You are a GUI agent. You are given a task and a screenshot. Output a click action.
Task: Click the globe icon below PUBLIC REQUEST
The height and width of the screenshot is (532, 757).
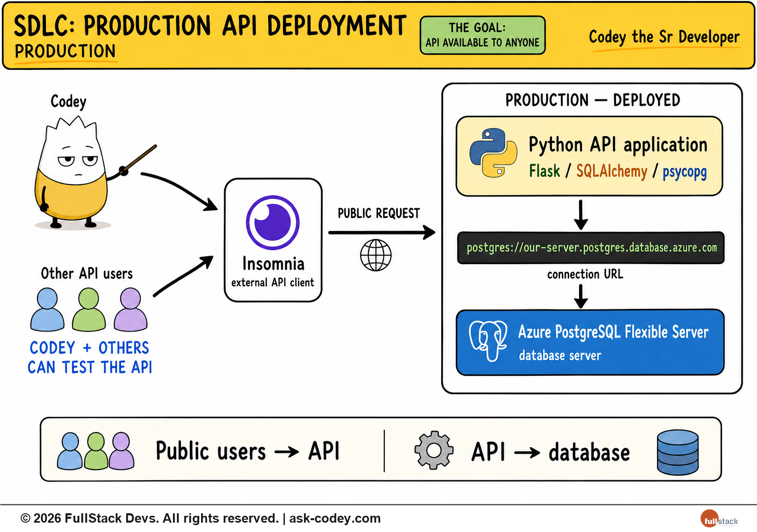376,255
